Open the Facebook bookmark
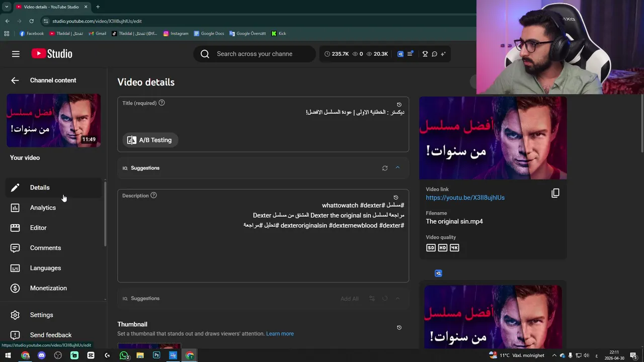 coord(32,34)
